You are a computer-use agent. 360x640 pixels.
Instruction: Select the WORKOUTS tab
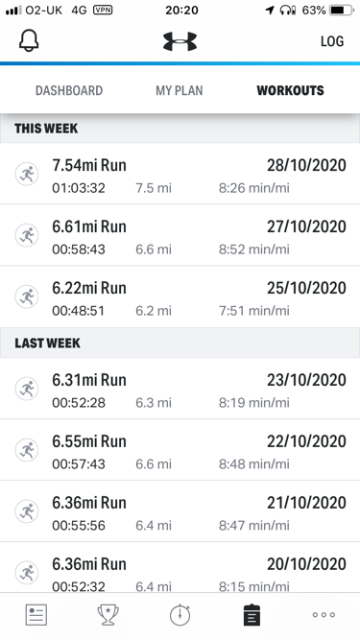click(290, 90)
